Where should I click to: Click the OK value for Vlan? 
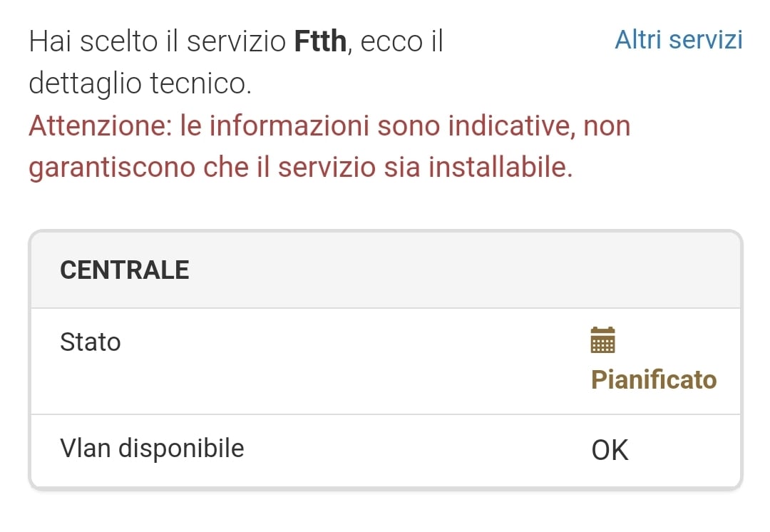tap(610, 450)
